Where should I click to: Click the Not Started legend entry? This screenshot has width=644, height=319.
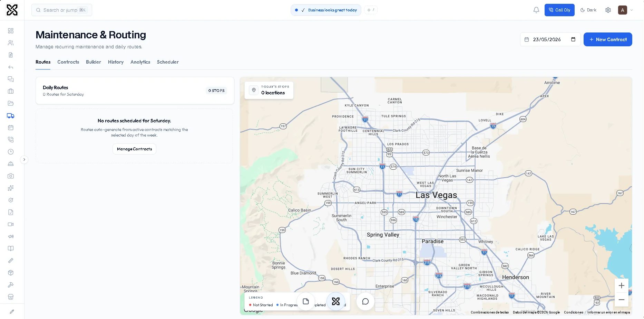[x=261, y=305]
